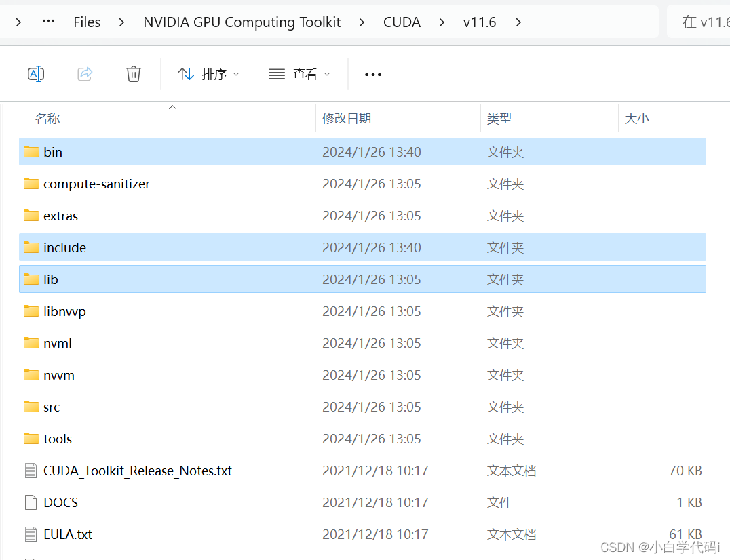Click the 70 KB size cell
The width and height of the screenshot is (730, 560).
685,471
